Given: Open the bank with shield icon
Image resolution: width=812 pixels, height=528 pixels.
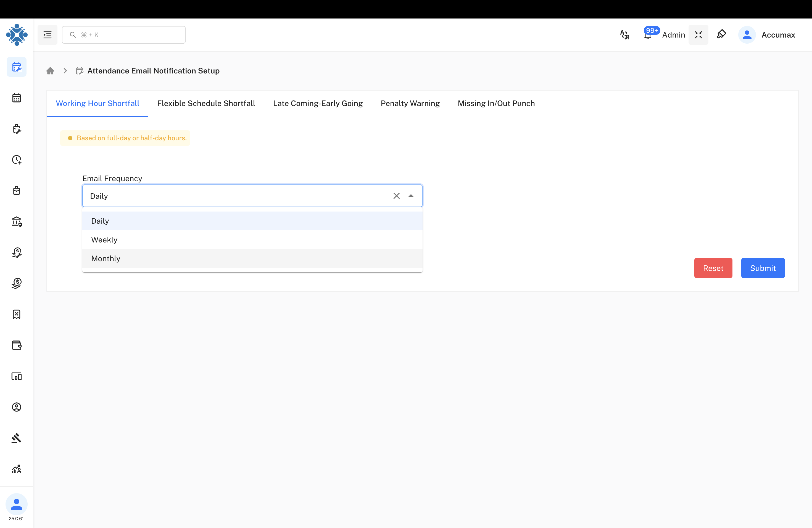Looking at the screenshot, I should coord(16,222).
